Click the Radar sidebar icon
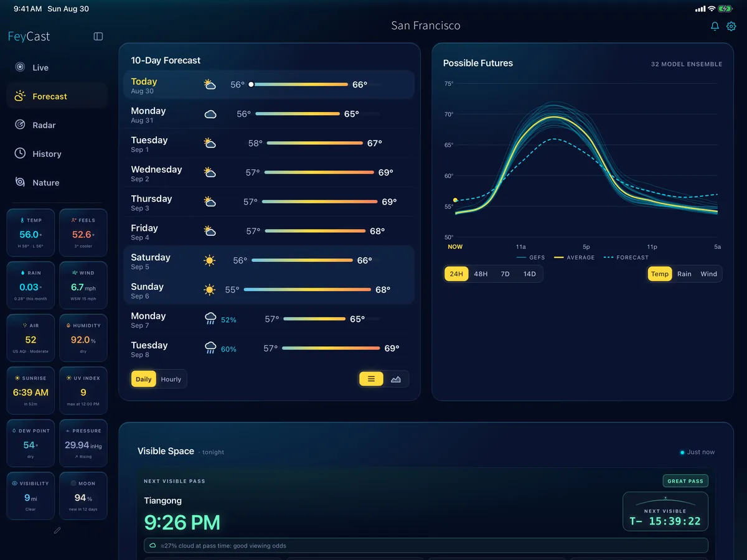747x560 pixels. click(x=20, y=124)
